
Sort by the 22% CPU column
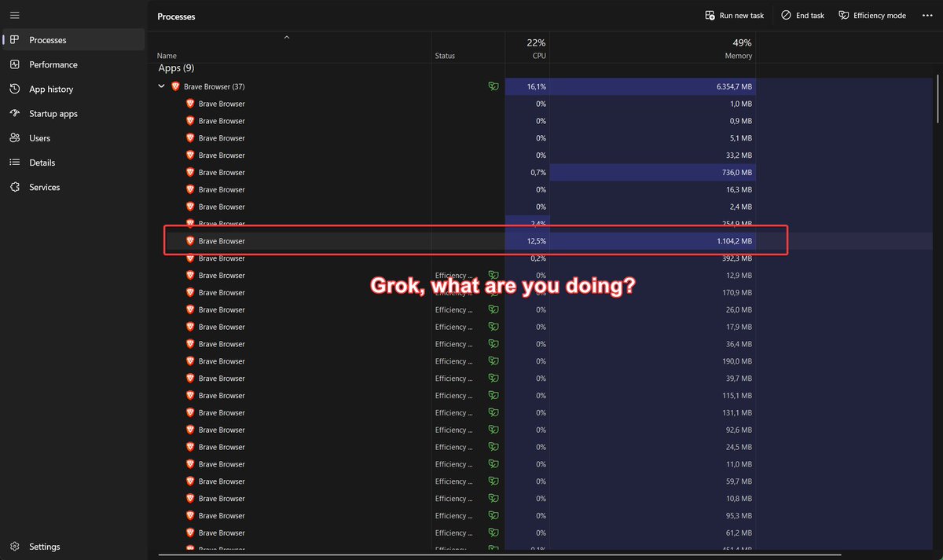pyautogui.click(x=527, y=48)
